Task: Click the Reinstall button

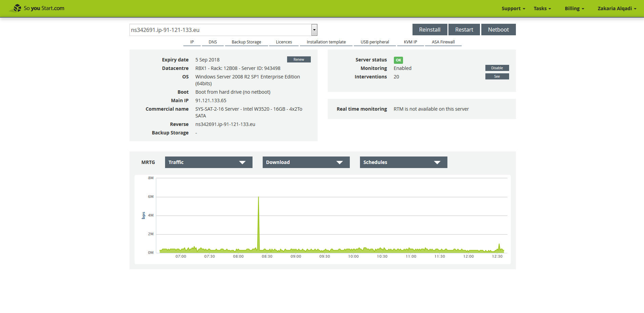Action: (429, 30)
